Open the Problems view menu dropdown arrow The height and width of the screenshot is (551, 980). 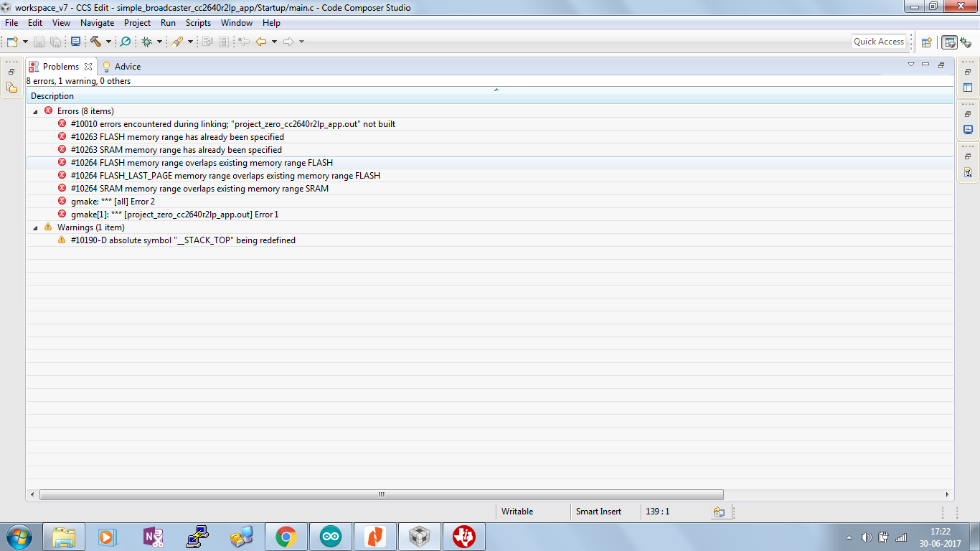[911, 65]
